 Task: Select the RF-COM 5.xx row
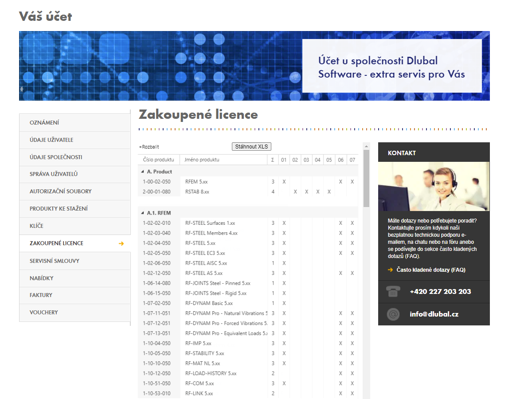point(248,383)
